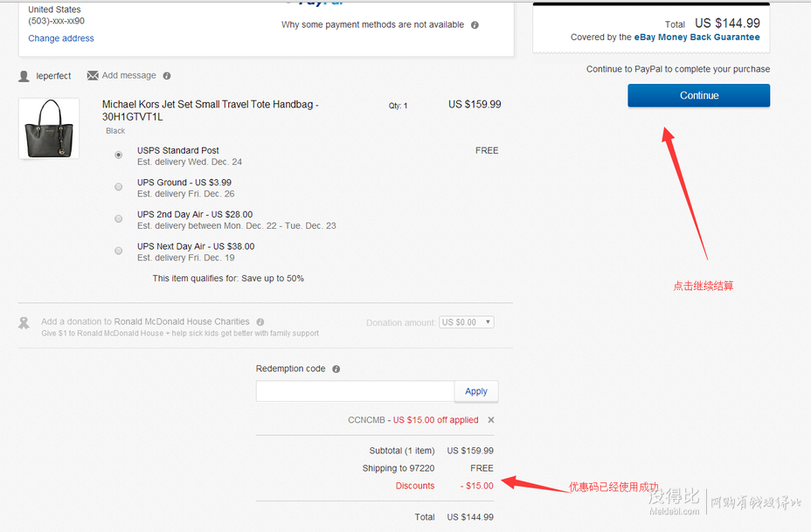811x532 pixels.
Task: Click 'Subtotal (1 item)' label
Action: click(402, 451)
